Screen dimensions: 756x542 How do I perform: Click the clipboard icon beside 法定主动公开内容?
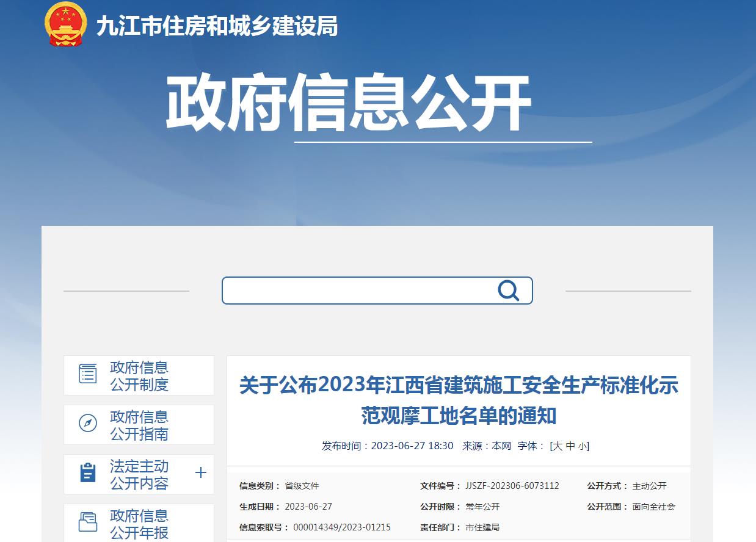pyautogui.click(x=88, y=472)
